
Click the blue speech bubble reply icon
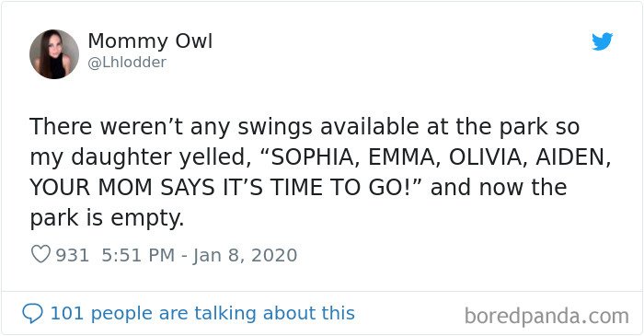pos(32,313)
